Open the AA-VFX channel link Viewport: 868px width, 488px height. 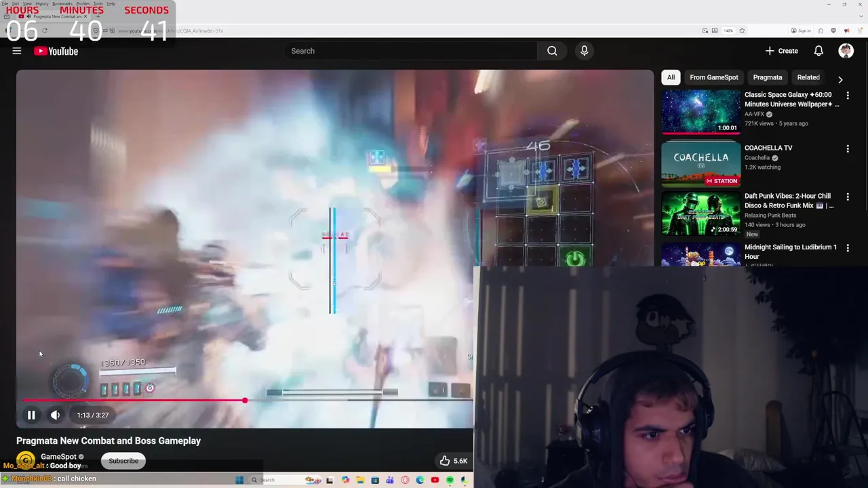(x=754, y=115)
